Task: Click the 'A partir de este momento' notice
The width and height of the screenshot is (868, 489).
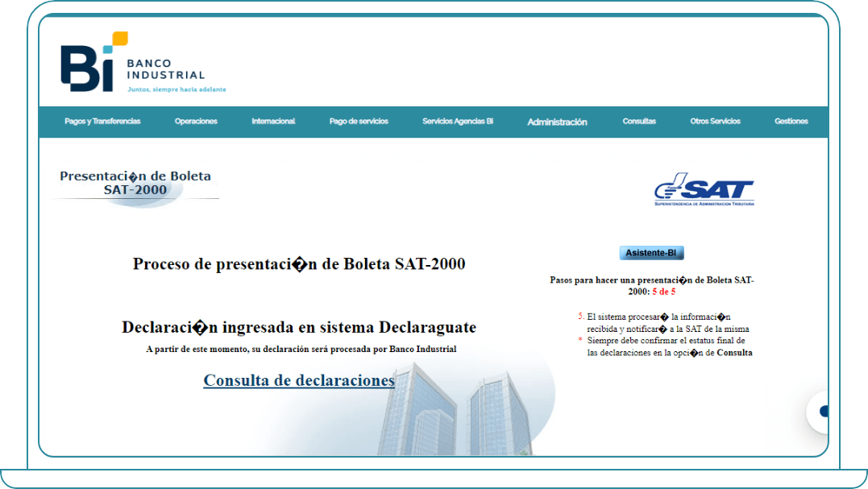Action: coord(301,349)
